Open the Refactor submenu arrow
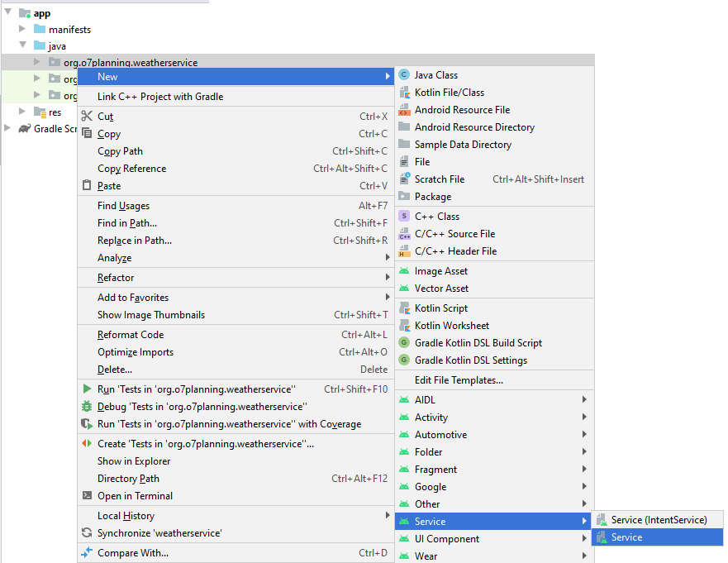The image size is (728, 563). [x=388, y=277]
